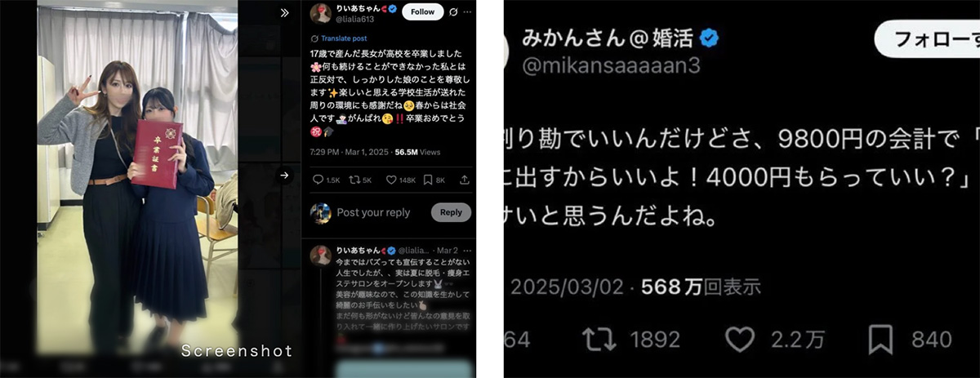Click the Follow button for @lialia613
This screenshot has width=980, height=378.
[x=423, y=11]
